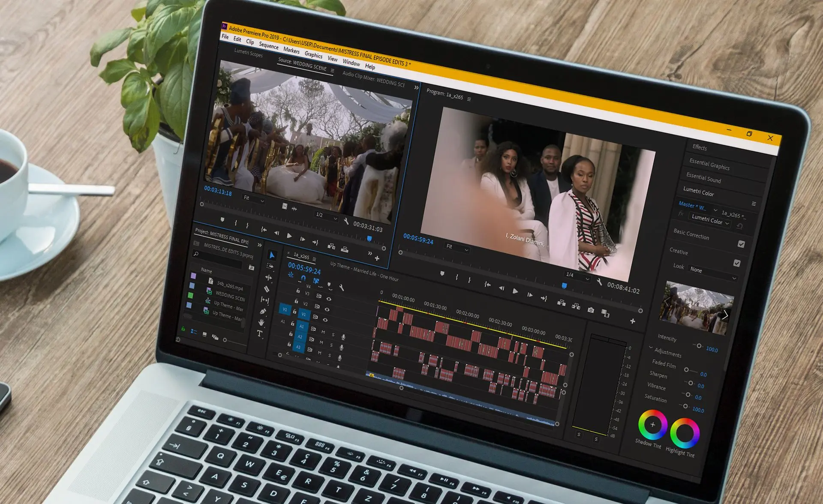Screen dimensions: 823x504
Task: Open the Essential Sound panel
Action: (703, 178)
